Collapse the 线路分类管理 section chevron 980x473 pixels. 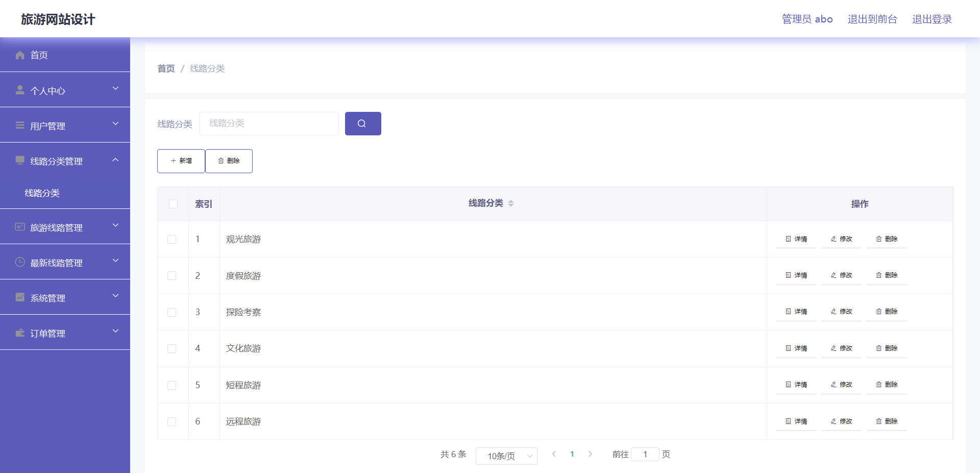[x=115, y=159]
